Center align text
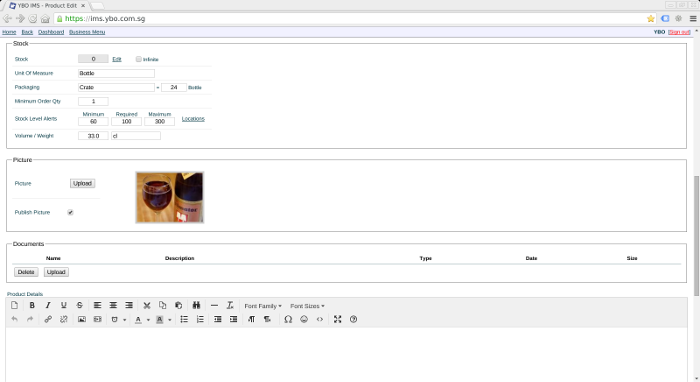Screen dimensions: 700x382 click(113, 305)
